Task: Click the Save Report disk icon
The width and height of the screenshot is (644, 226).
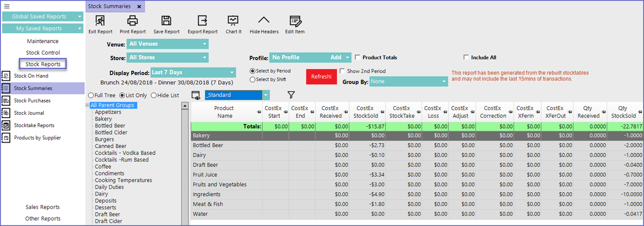Action: 166,21
